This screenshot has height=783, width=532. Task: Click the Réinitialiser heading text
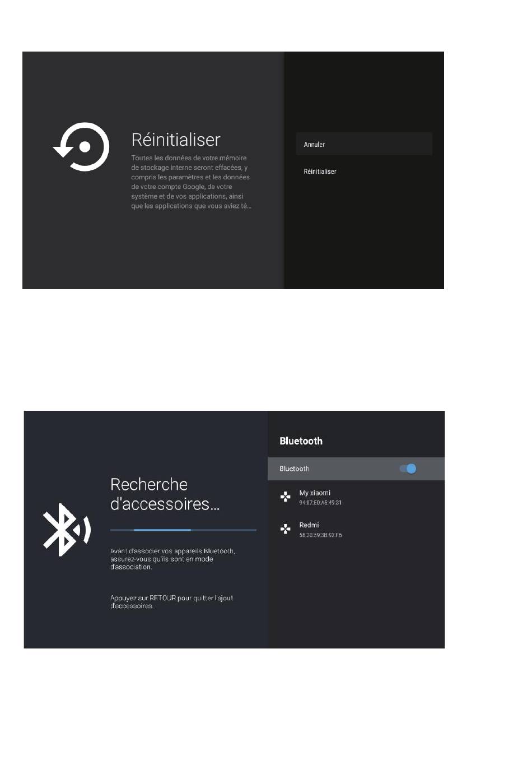[x=176, y=140]
